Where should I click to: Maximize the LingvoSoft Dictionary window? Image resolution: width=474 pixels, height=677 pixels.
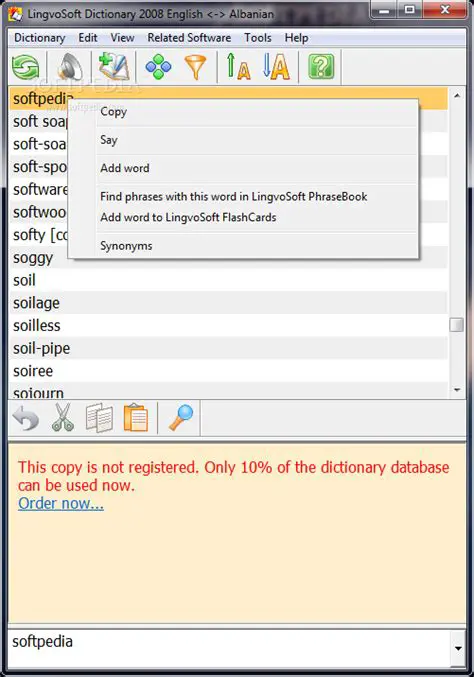point(410,10)
